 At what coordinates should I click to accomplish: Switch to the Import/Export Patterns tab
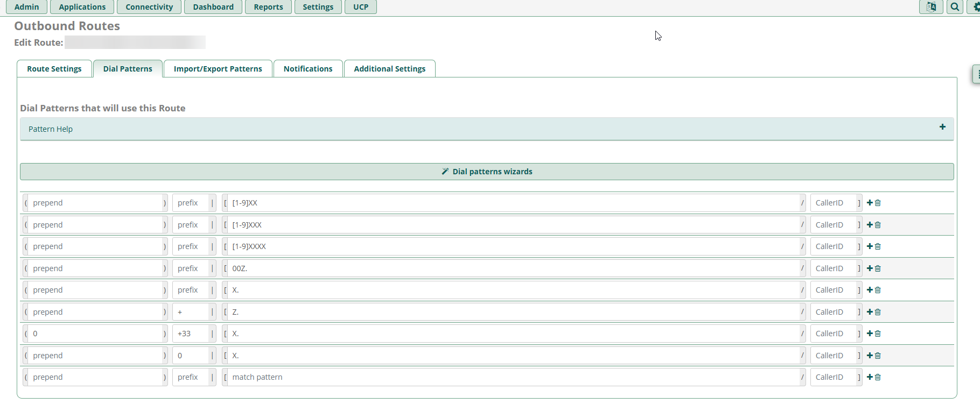pos(218,69)
